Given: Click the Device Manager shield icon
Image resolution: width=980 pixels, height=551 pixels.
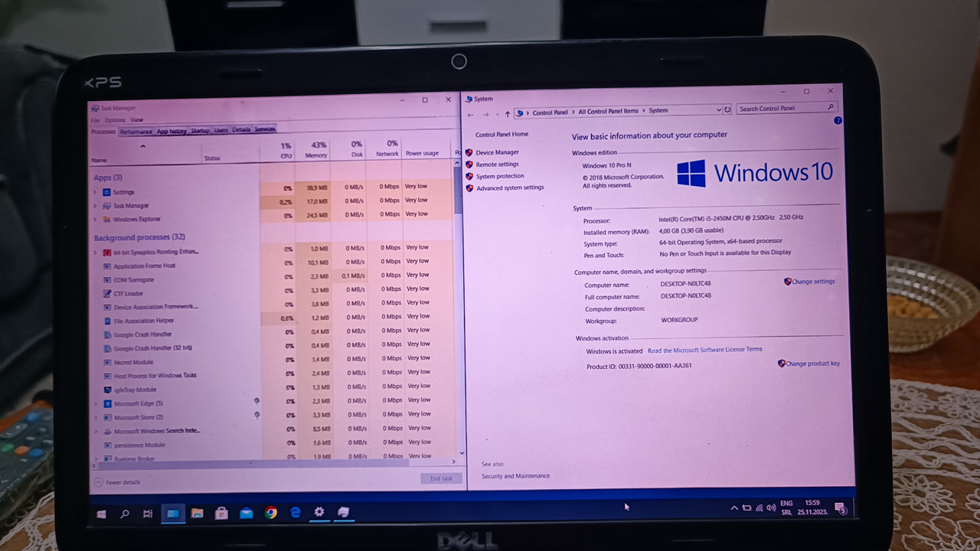Looking at the screenshot, I should 469,152.
